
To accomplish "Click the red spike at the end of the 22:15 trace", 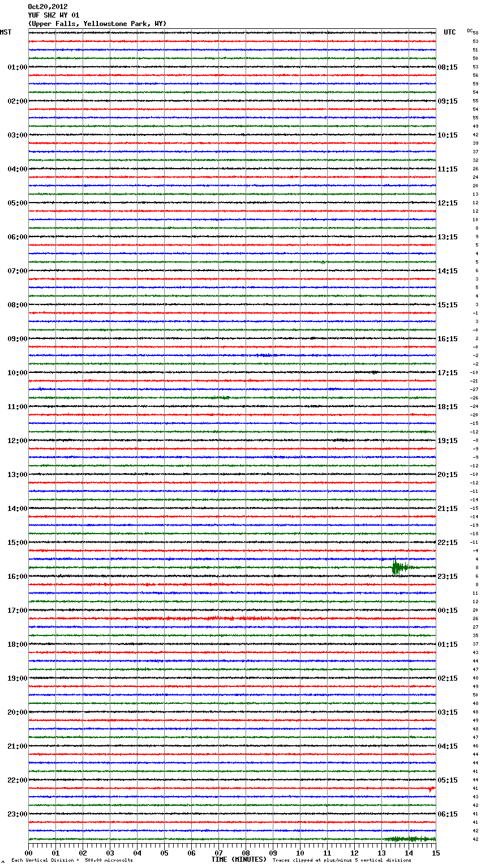I will [431, 788].
